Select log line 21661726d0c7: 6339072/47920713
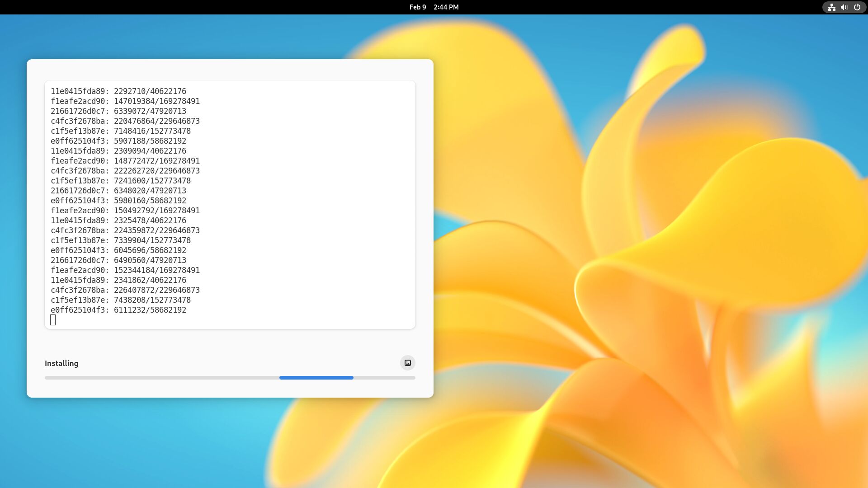 tap(118, 111)
